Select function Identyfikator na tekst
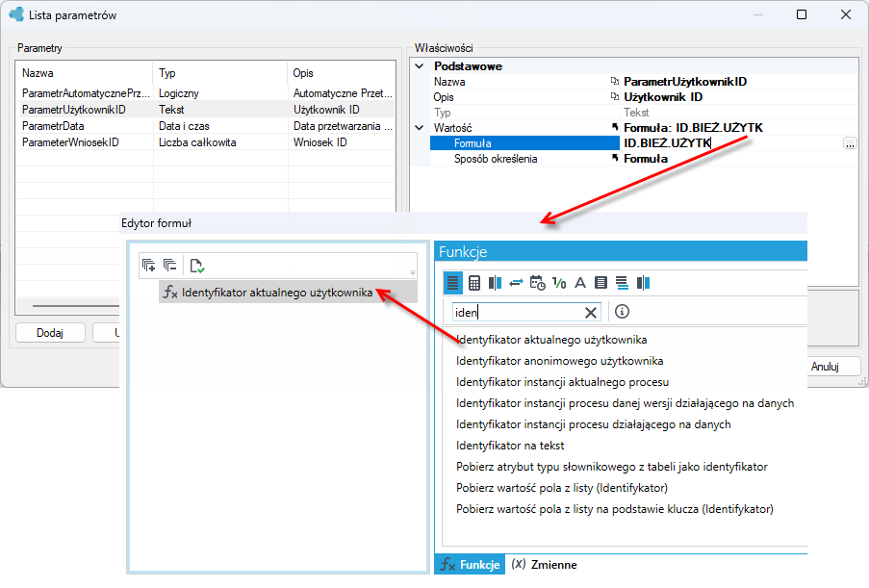Viewport: 869px width, 588px height. 510,446
